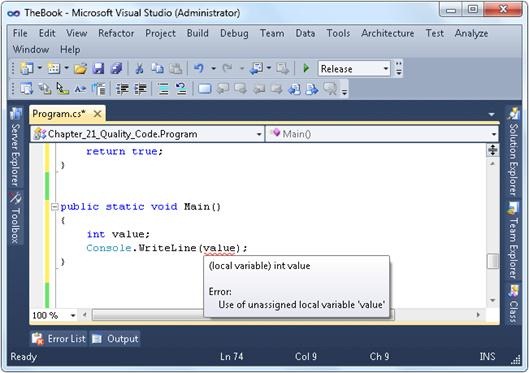Click the Display Object Member List icon
Screen dimensions: 529x373
coord(27,89)
